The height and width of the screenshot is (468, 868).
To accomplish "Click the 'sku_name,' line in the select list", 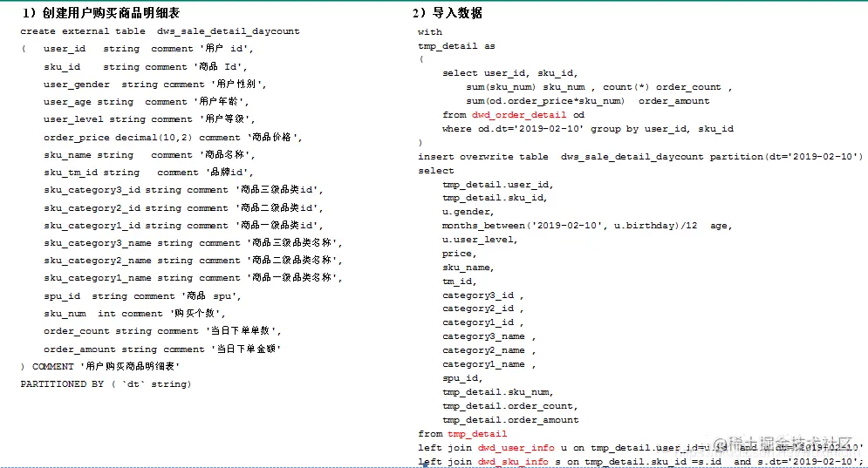I will point(468,268).
